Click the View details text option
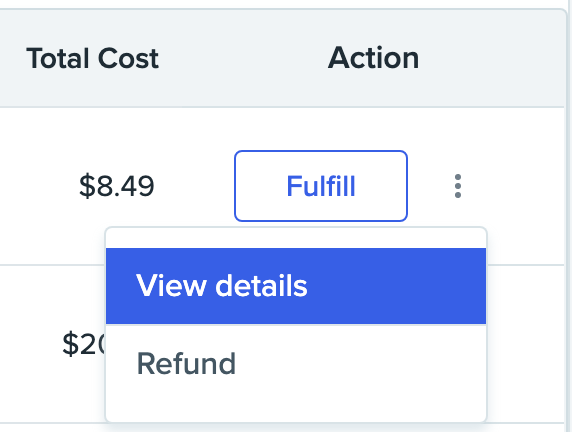The image size is (572, 432). point(221,286)
